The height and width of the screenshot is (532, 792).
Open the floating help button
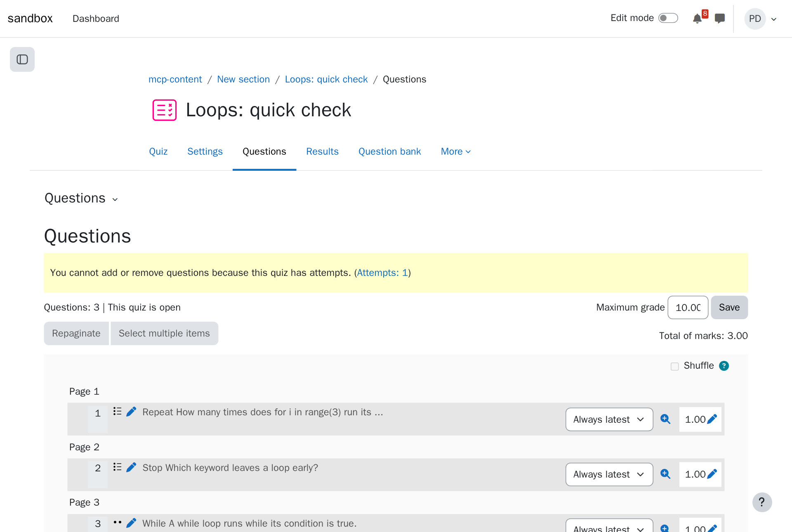tap(762, 502)
